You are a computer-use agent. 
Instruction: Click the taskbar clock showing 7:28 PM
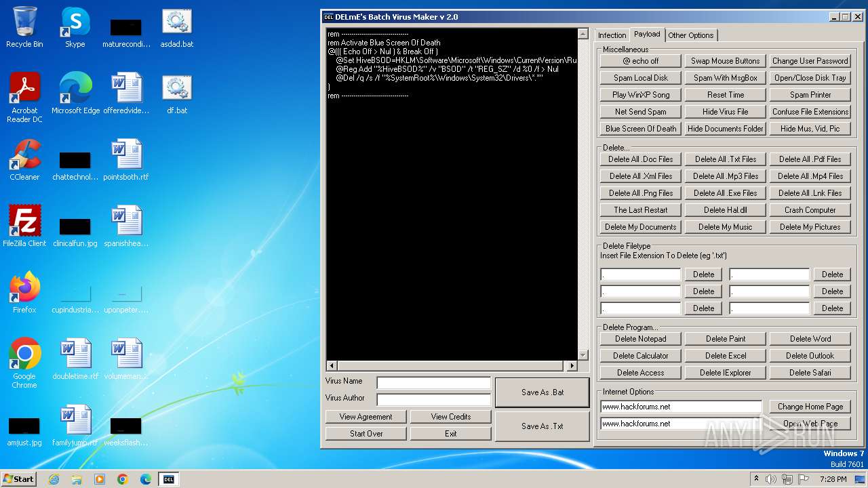[833, 479]
